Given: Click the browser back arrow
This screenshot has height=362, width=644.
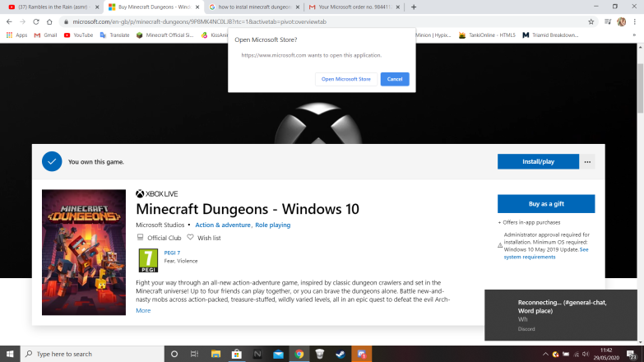Looking at the screenshot, I should (9, 21).
